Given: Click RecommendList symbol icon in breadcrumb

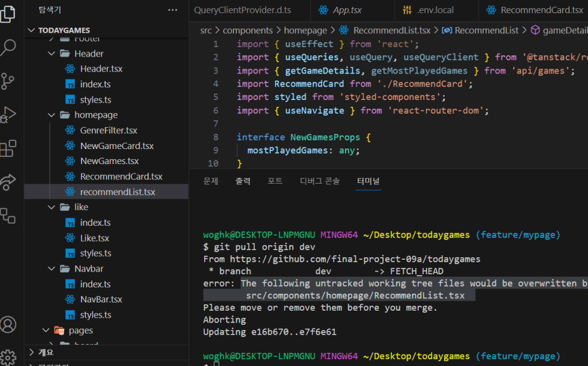Looking at the screenshot, I should [x=447, y=30].
